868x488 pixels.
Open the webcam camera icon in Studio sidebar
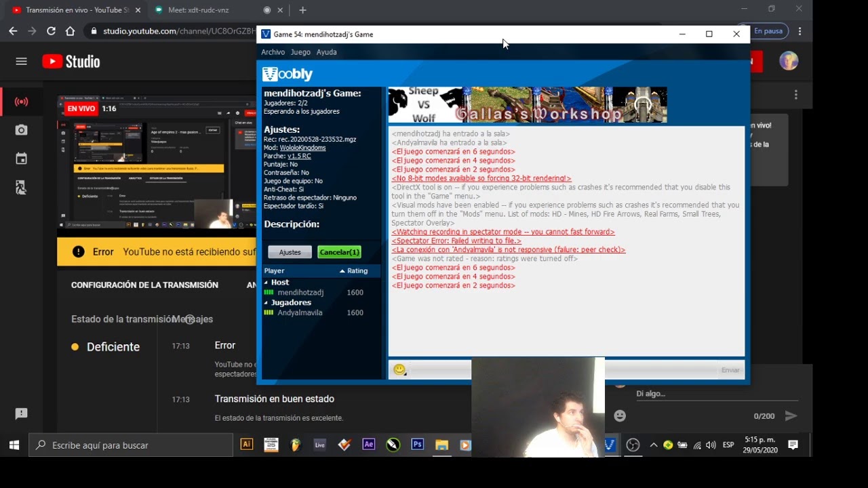click(x=21, y=130)
